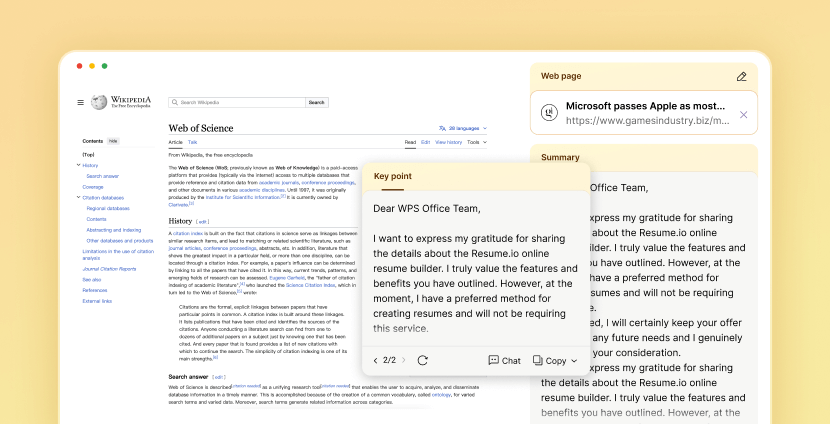
Task: Open the academic journals link
Action: [x=278, y=182]
